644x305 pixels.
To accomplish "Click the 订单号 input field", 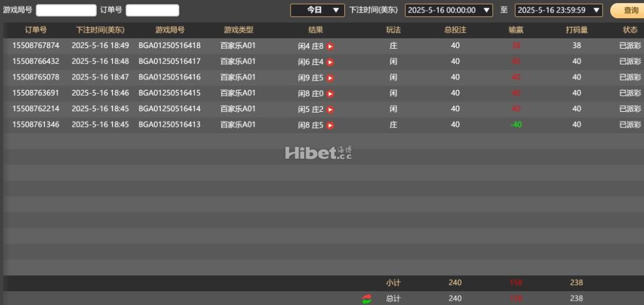I will tap(152, 10).
